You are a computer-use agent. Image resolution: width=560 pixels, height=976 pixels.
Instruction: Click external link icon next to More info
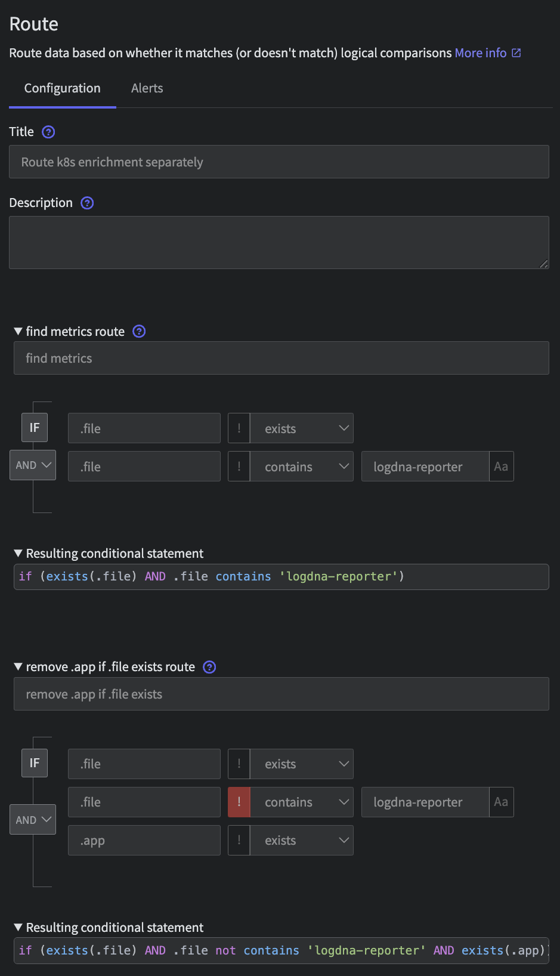516,53
